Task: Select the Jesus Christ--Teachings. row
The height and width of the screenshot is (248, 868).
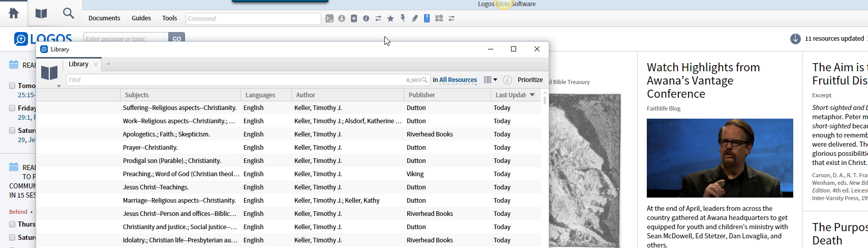Action: 289,187
